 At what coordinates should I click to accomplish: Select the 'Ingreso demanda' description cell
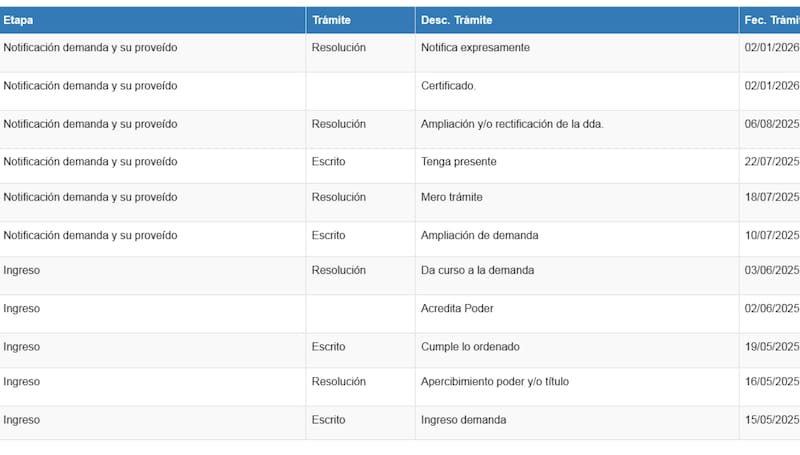pyautogui.click(x=463, y=420)
